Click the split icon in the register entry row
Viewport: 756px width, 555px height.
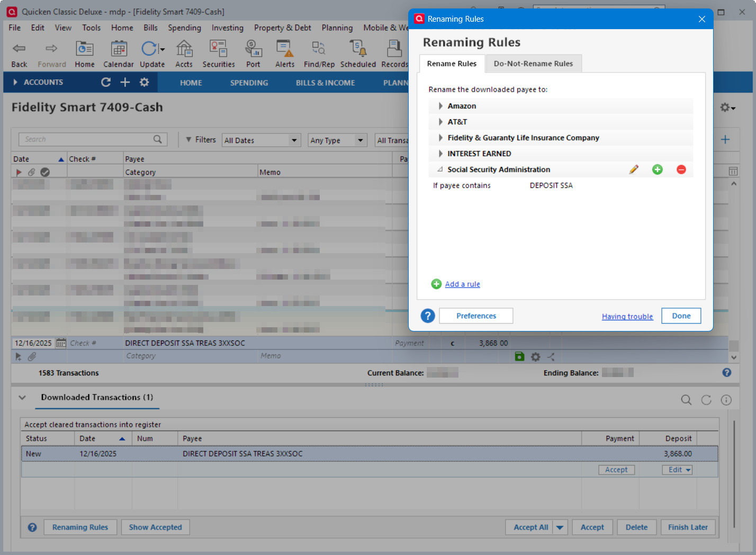click(x=551, y=357)
